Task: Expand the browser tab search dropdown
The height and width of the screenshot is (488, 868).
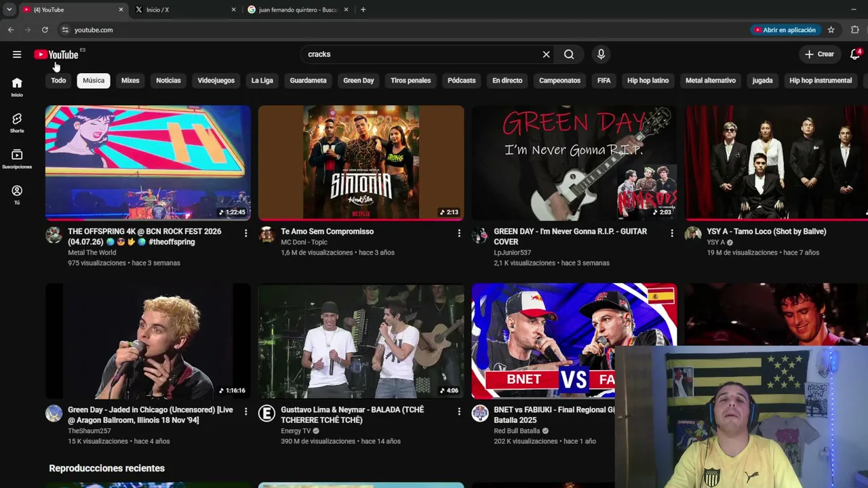Action: point(9,9)
